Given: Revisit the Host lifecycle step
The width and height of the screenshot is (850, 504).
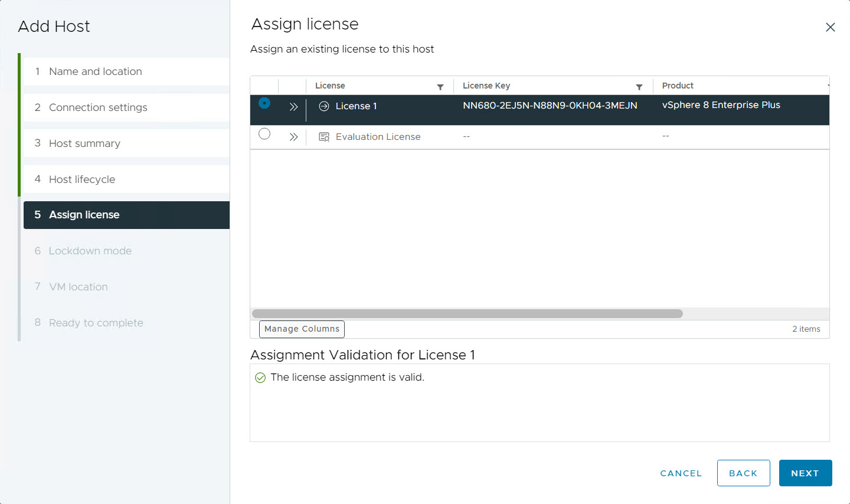Looking at the screenshot, I should 81,179.
